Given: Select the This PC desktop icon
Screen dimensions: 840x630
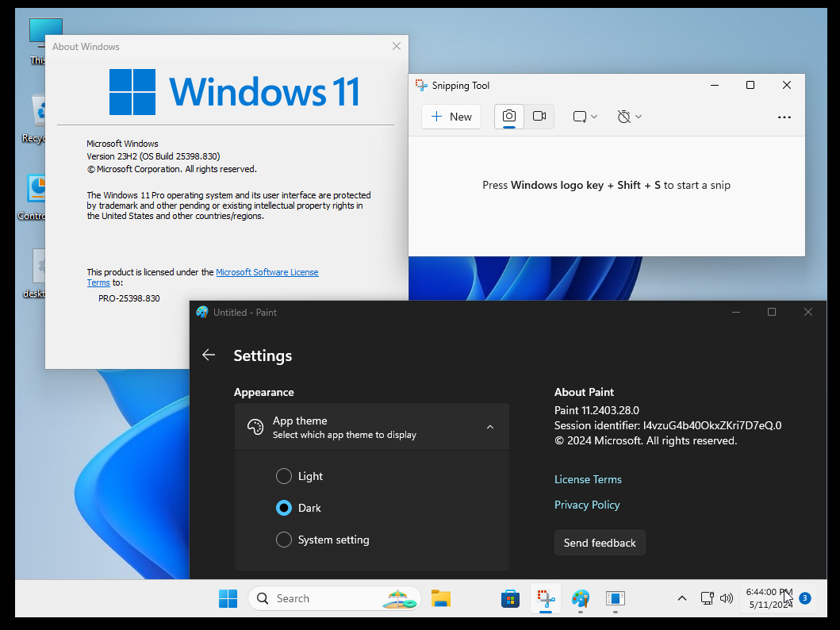Looking at the screenshot, I should tap(39, 42).
